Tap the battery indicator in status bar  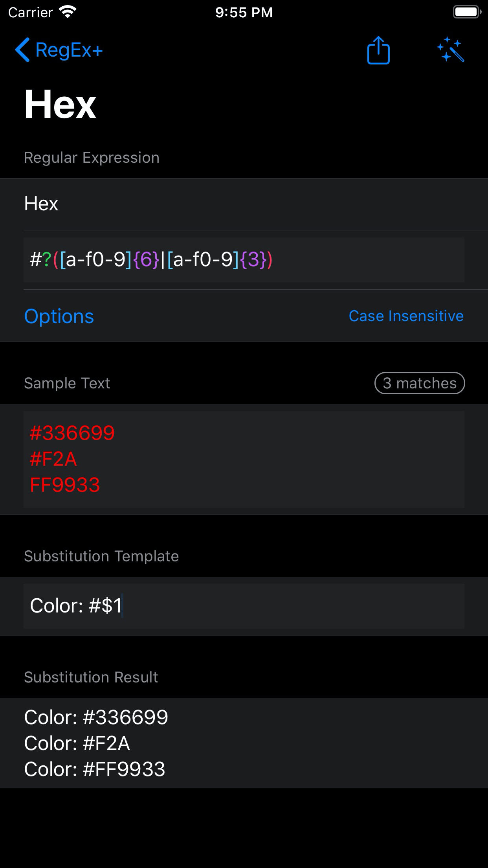(466, 11)
